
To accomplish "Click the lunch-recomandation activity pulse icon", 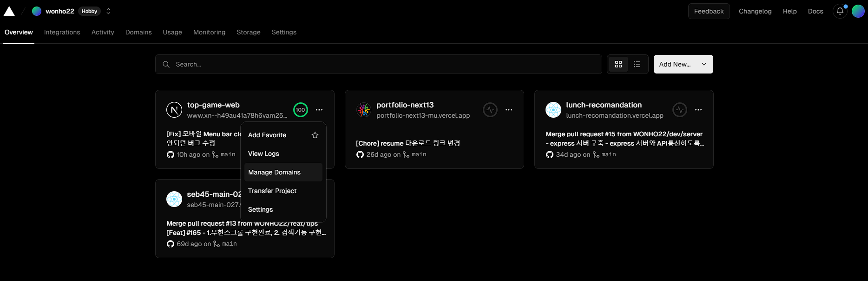I will point(680,110).
